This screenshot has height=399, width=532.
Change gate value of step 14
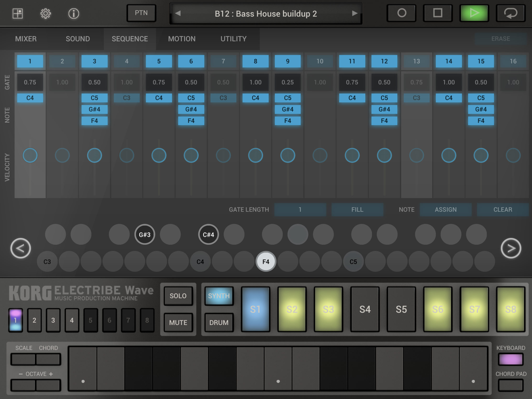coord(449,82)
